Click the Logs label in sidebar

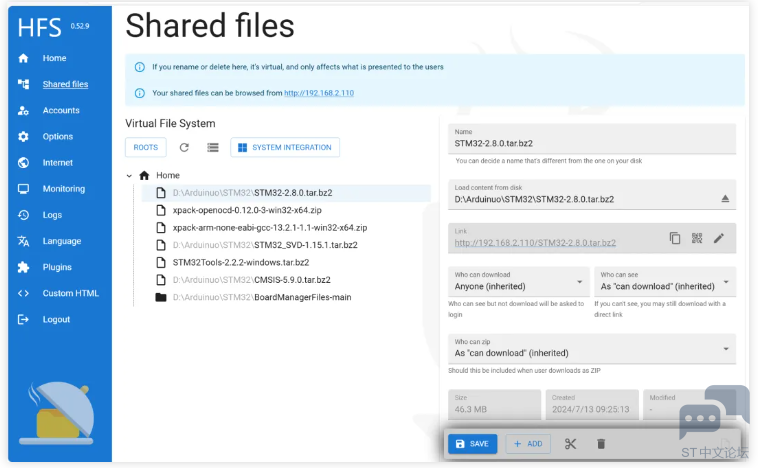click(x=52, y=215)
